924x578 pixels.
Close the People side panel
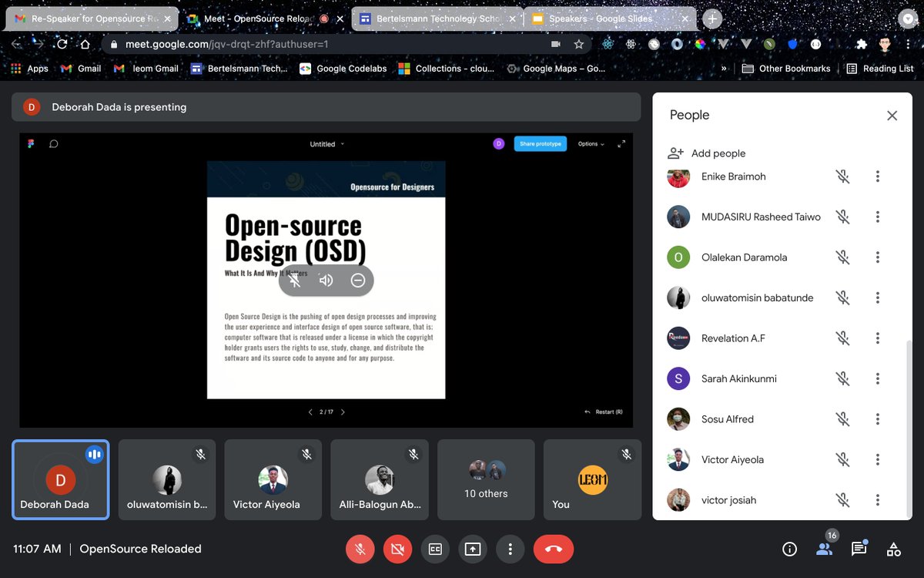(892, 116)
